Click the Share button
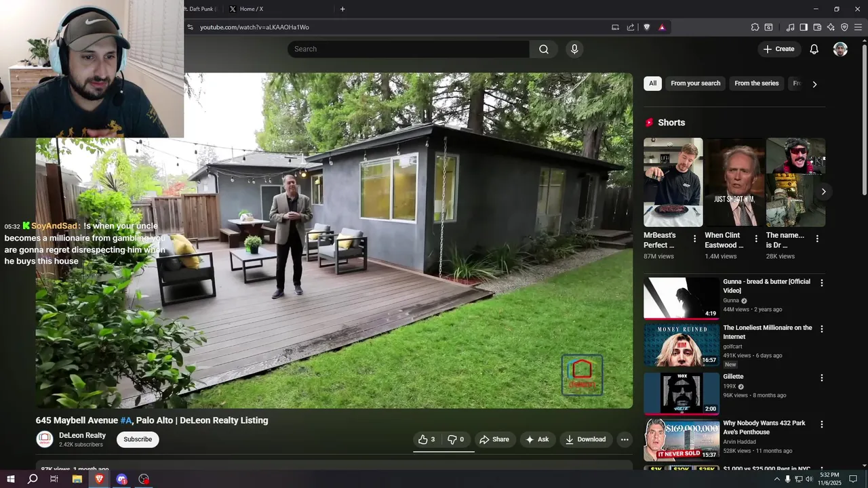Viewport: 868px width, 488px height. click(x=494, y=439)
